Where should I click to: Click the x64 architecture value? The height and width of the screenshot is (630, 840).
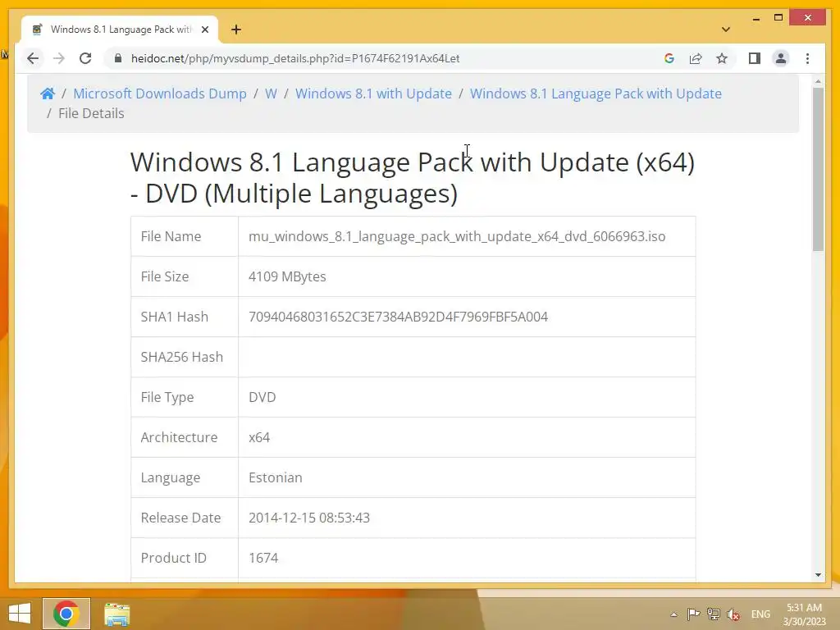tap(259, 437)
